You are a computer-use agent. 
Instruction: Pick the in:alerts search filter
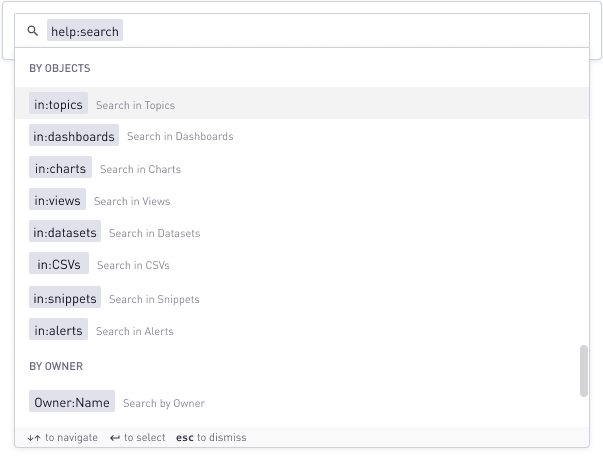click(x=58, y=329)
